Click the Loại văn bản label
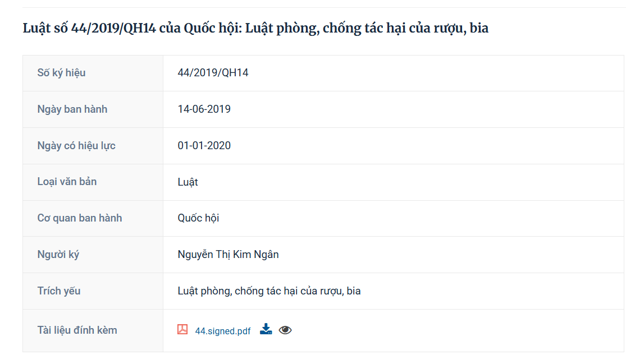 click(x=67, y=182)
